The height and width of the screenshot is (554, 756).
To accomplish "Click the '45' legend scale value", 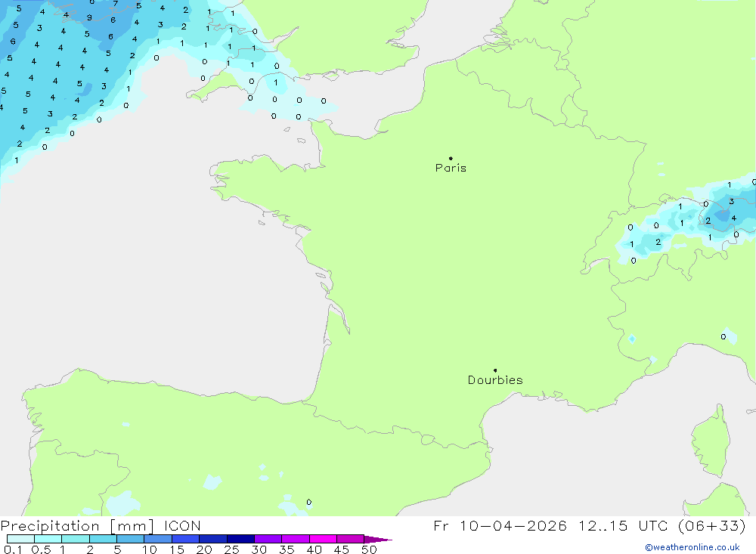I will 342,549.
